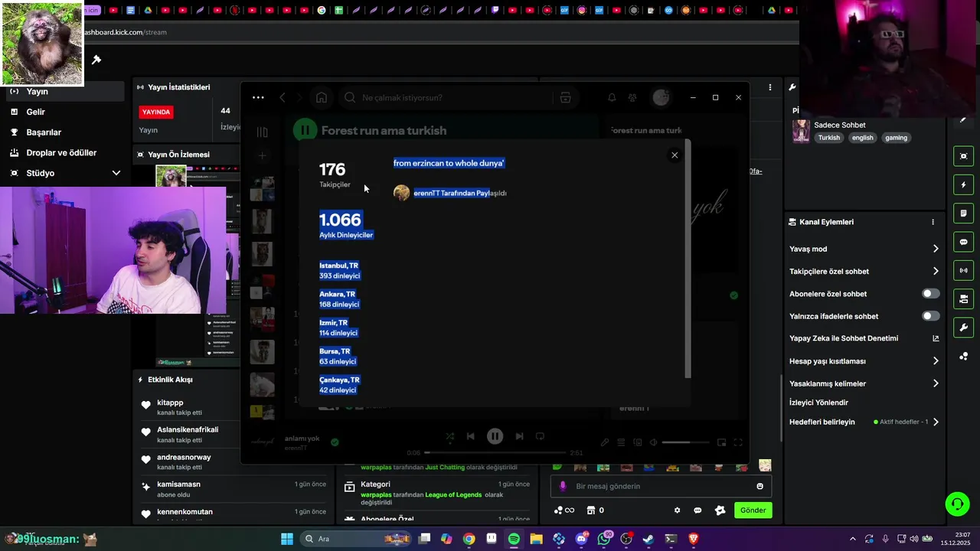Click Spotify browse icon beside search
Image resolution: width=980 pixels, height=551 pixels.
(x=566, y=98)
